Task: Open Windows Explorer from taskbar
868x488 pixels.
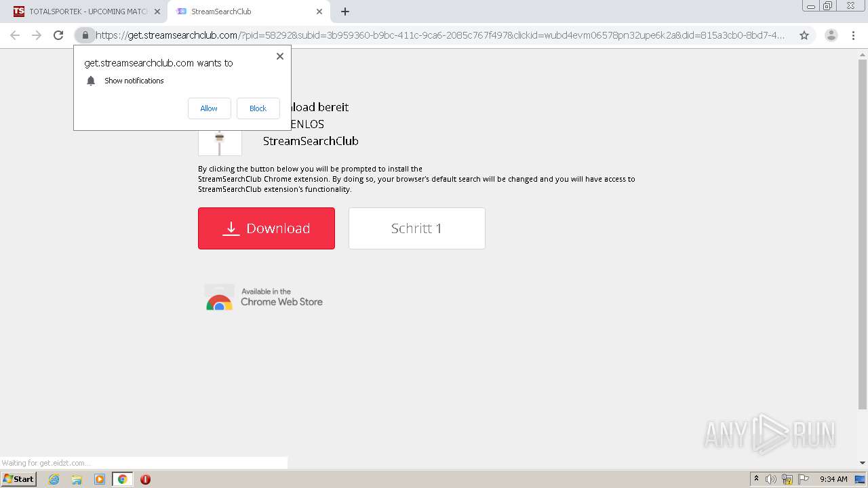Action: (77, 479)
